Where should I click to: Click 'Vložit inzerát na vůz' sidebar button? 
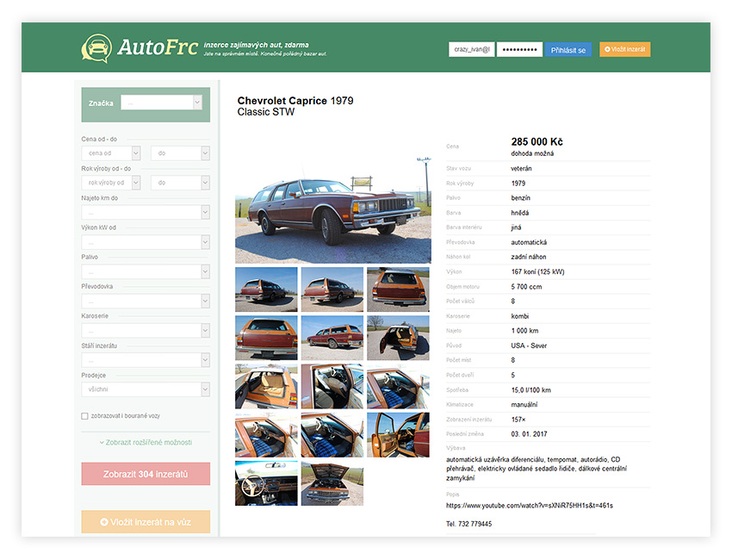coord(146,521)
